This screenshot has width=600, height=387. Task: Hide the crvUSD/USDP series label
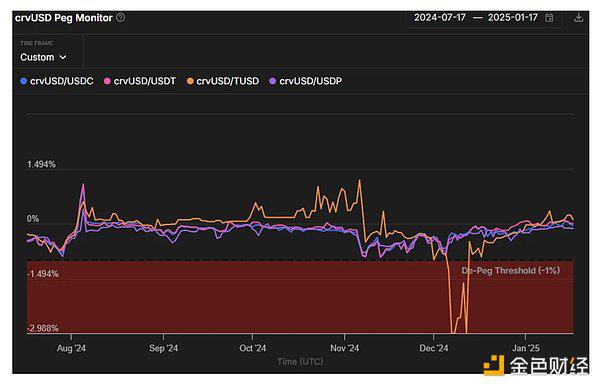[x=311, y=81]
